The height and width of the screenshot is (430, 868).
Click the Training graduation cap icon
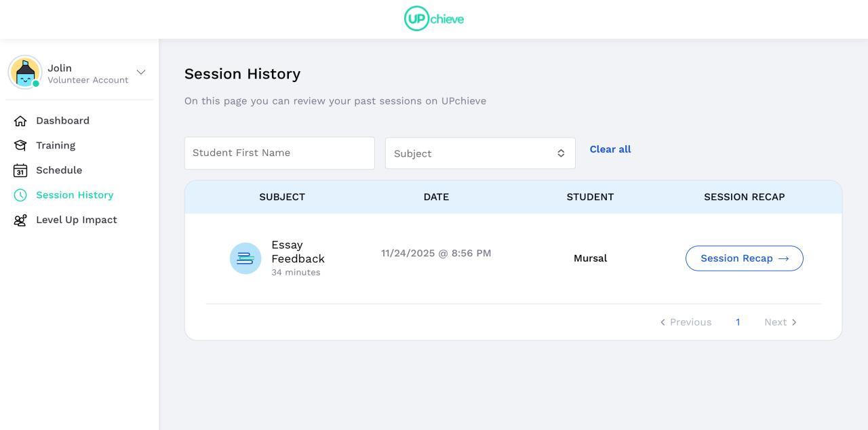pos(20,146)
